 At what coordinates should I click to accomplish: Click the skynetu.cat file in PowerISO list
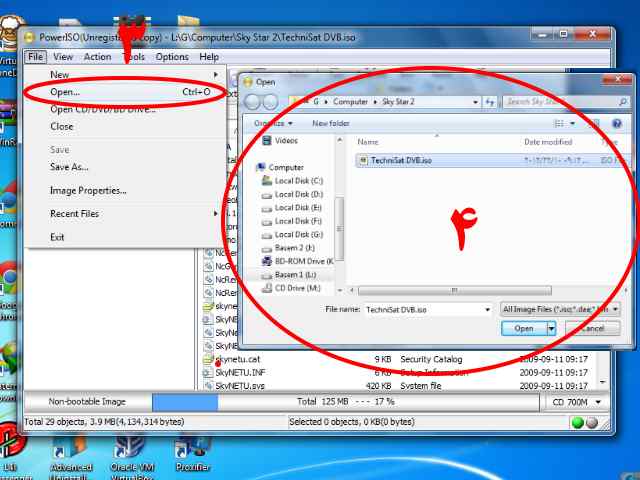tap(238, 360)
